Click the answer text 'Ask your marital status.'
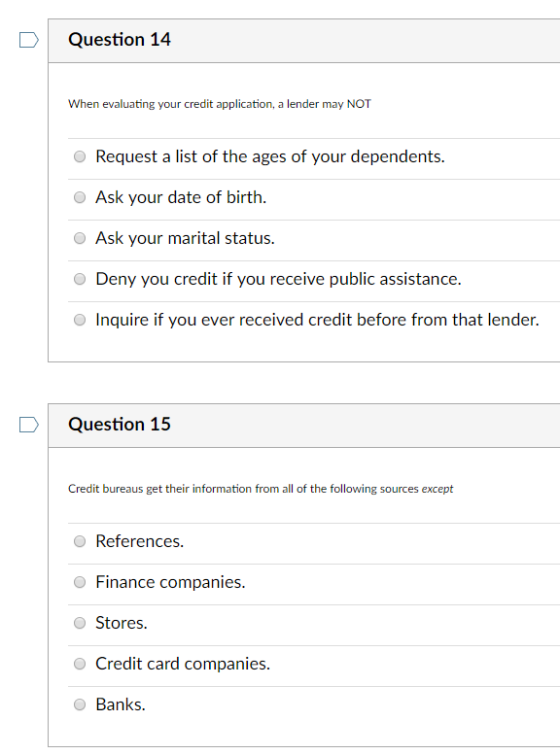This screenshot has height=755, width=560. coord(185,238)
